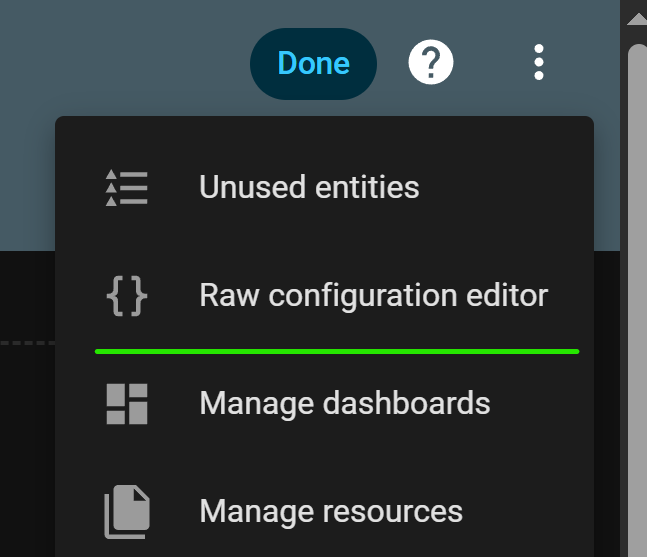Viewport: 647px width, 557px height.
Task: Click the green divider line in menu
Action: click(x=336, y=351)
